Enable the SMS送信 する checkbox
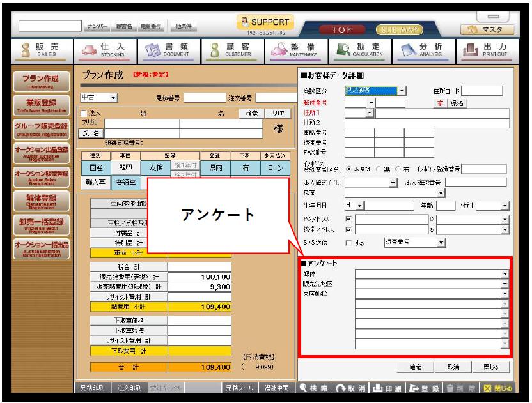Image resolution: width=532 pixels, height=403 pixels. pos(348,243)
